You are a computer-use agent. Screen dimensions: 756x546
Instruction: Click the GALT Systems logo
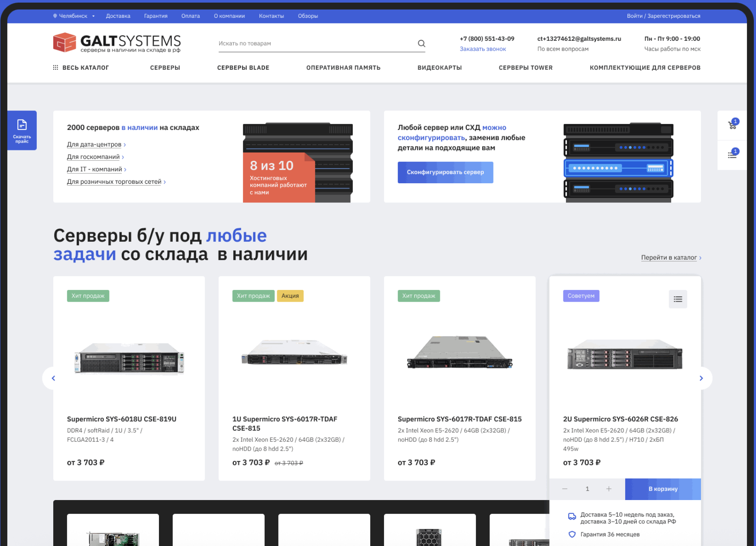(116, 42)
